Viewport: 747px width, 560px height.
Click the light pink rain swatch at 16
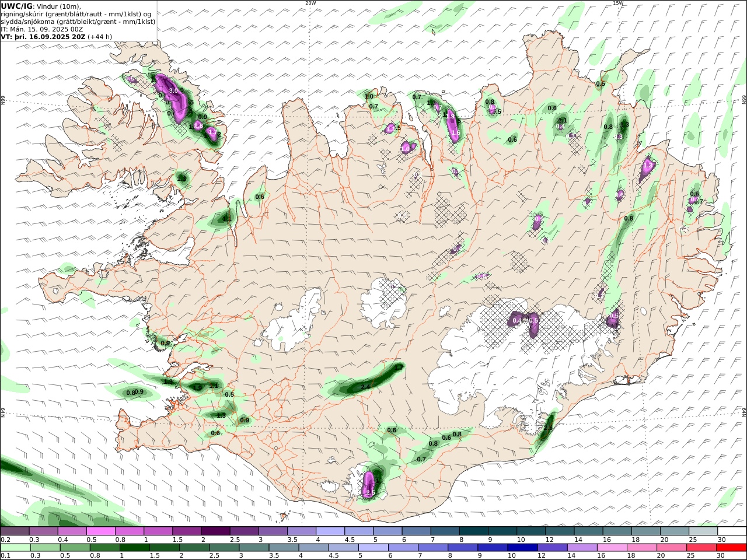point(612,548)
